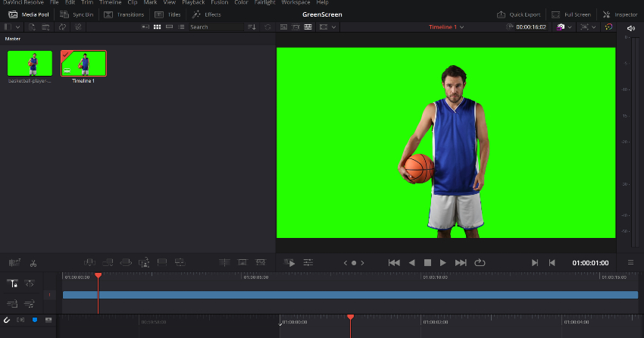Screen dimensions: 644x338
Task: Open the Fusion menu
Action: click(x=219, y=2)
